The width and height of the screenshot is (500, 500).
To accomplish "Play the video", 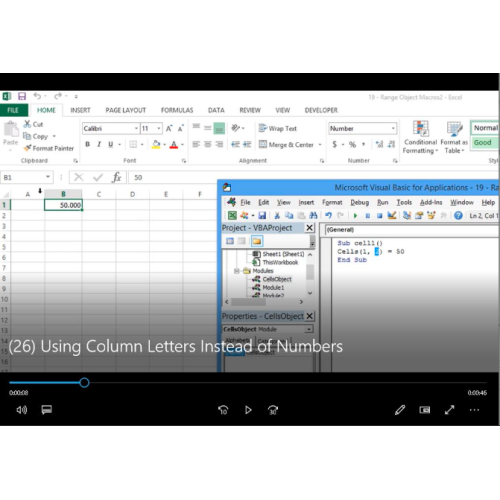I will click(x=248, y=410).
